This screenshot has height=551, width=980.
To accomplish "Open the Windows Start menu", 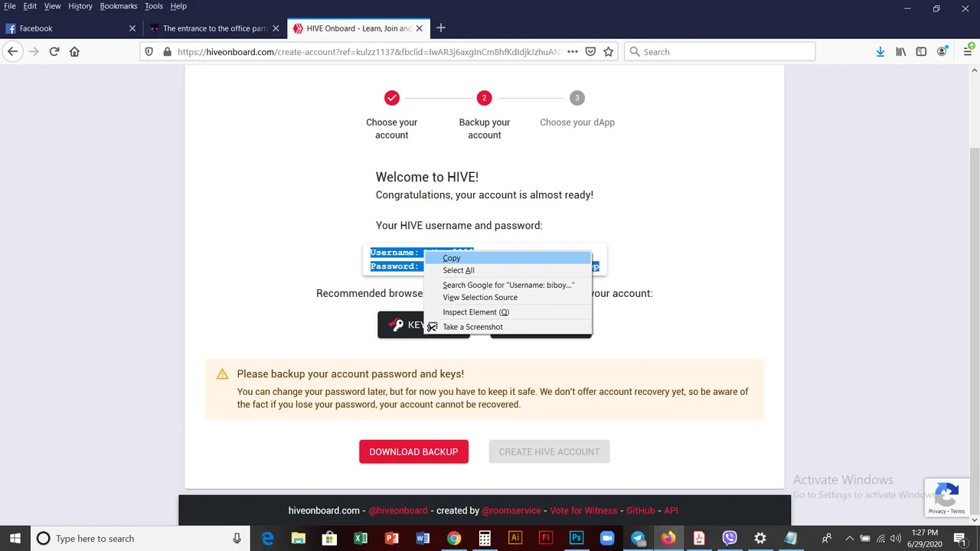I will click(x=15, y=538).
